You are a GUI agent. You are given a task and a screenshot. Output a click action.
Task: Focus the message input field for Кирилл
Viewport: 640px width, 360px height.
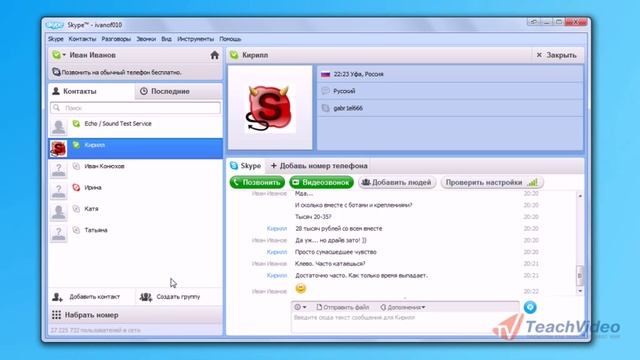pos(405,322)
